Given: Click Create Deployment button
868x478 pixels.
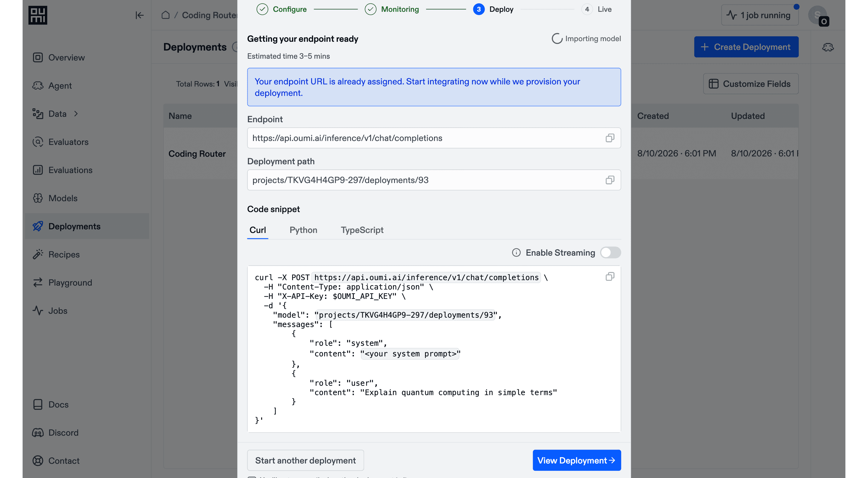Looking at the screenshot, I should [746, 47].
